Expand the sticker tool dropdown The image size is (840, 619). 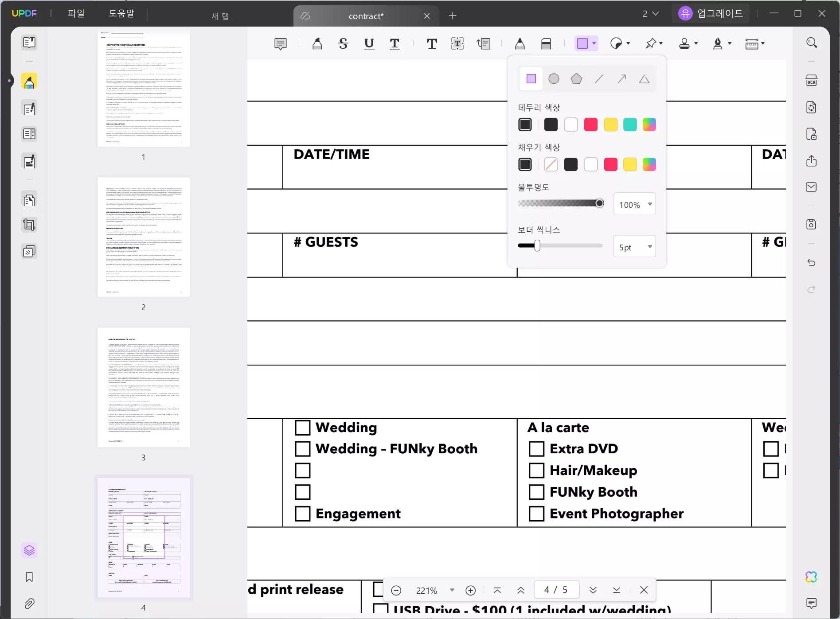point(628,43)
